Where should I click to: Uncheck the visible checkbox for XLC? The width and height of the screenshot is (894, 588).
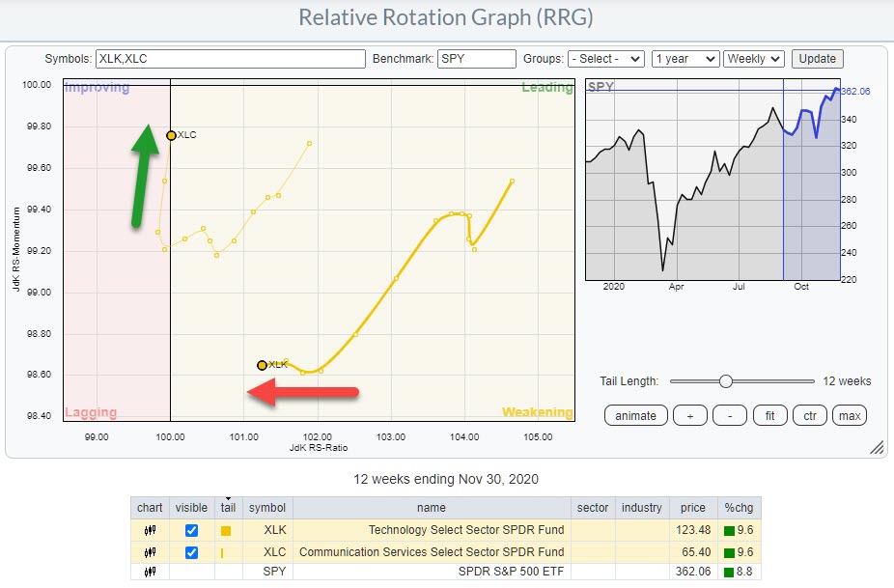tap(189, 552)
